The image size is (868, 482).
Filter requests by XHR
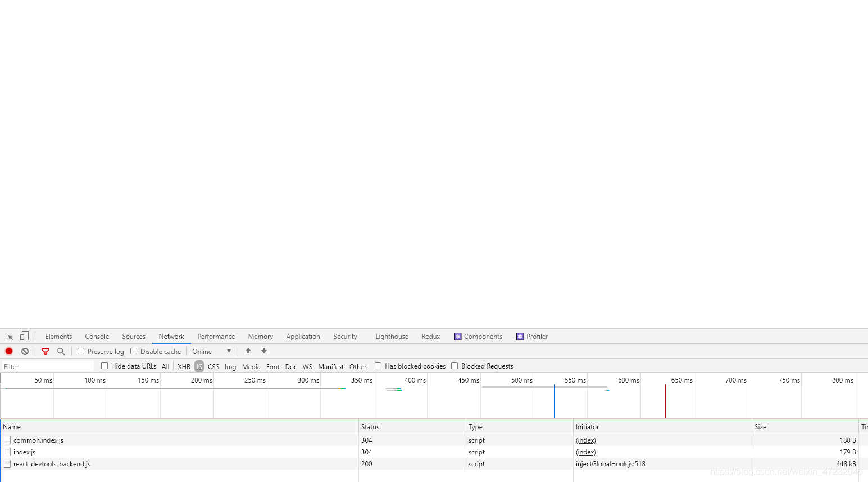click(184, 366)
